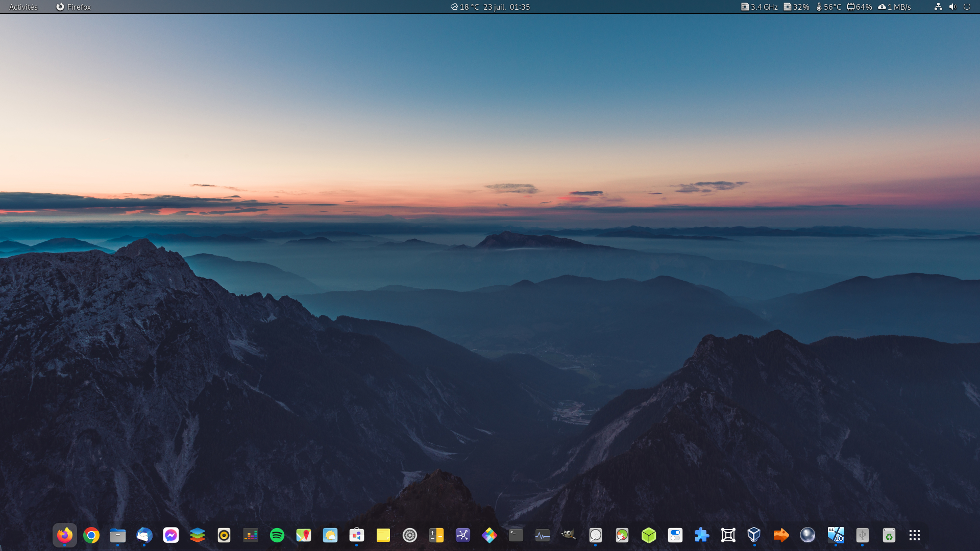Launch GIMP image editor
This screenshot has width=980, height=551.
pos(569,535)
